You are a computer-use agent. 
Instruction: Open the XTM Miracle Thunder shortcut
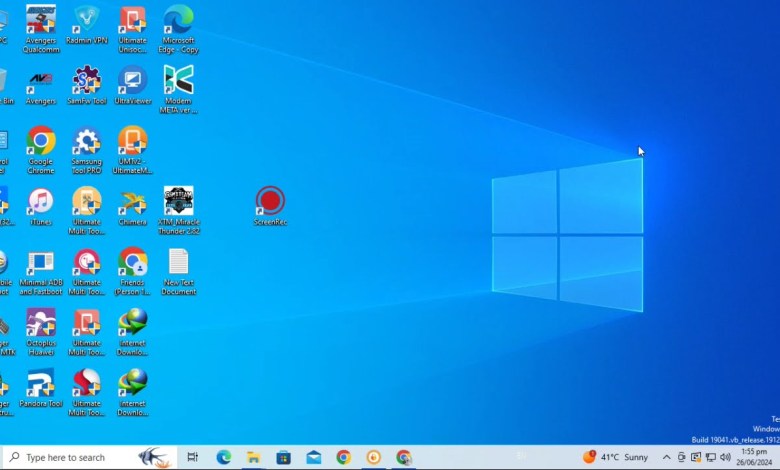pyautogui.click(x=178, y=202)
